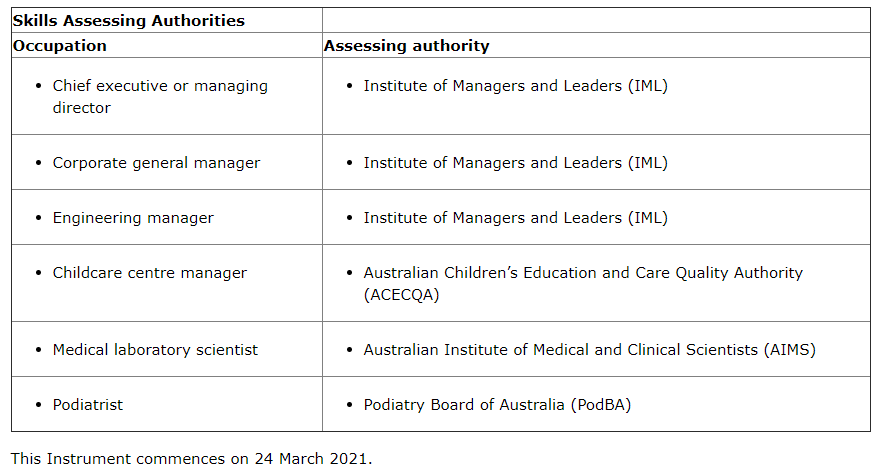The width and height of the screenshot is (880, 470).
Task: Click the Skills Assessing Authorities table title
Action: pyautogui.click(x=129, y=20)
